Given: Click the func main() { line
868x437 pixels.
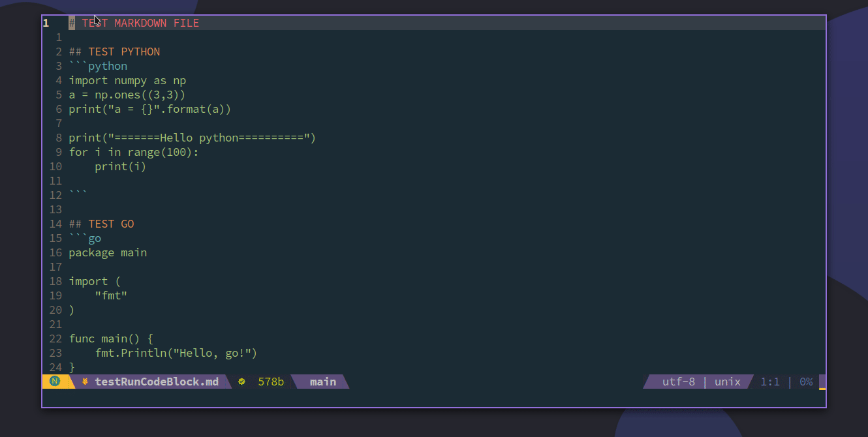Looking at the screenshot, I should pyautogui.click(x=111, y=339).
